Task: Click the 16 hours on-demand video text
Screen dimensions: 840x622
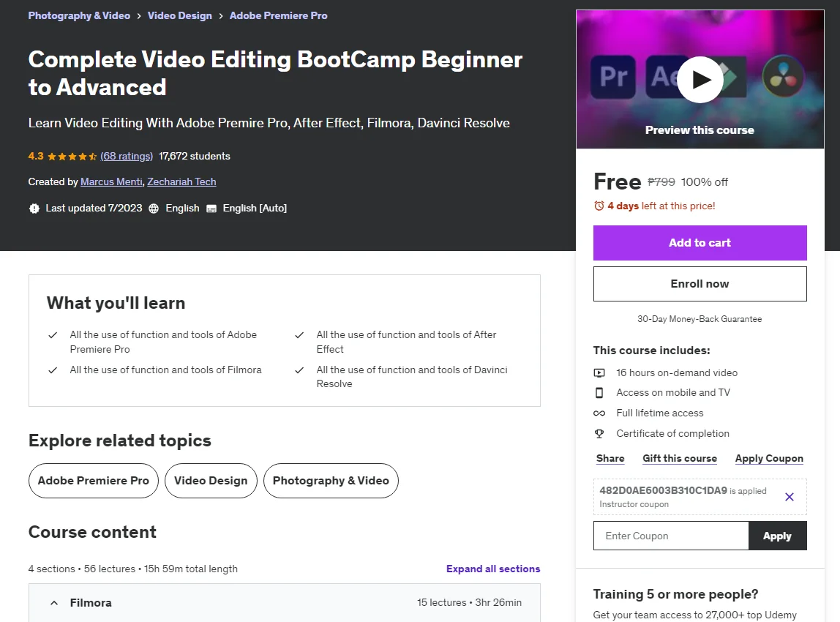Action: pyautogui.click(x=677, y=373)
